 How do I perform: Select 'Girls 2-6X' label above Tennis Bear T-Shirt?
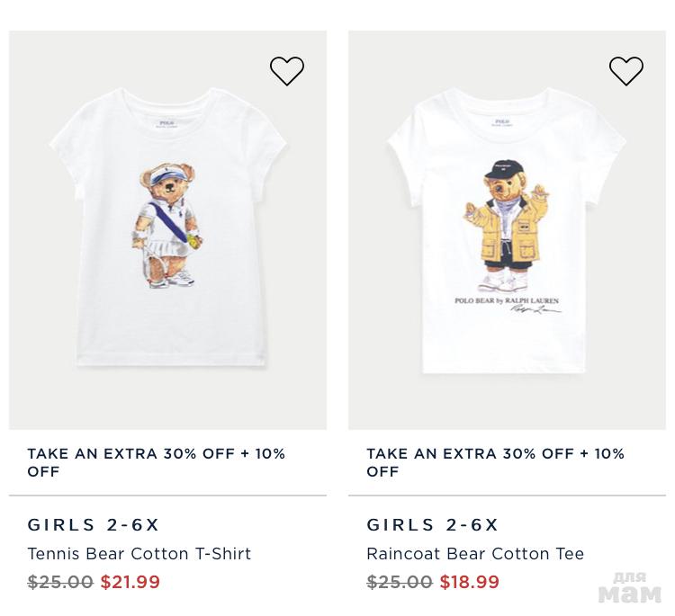pyautogui.click(x=94, y=525)
